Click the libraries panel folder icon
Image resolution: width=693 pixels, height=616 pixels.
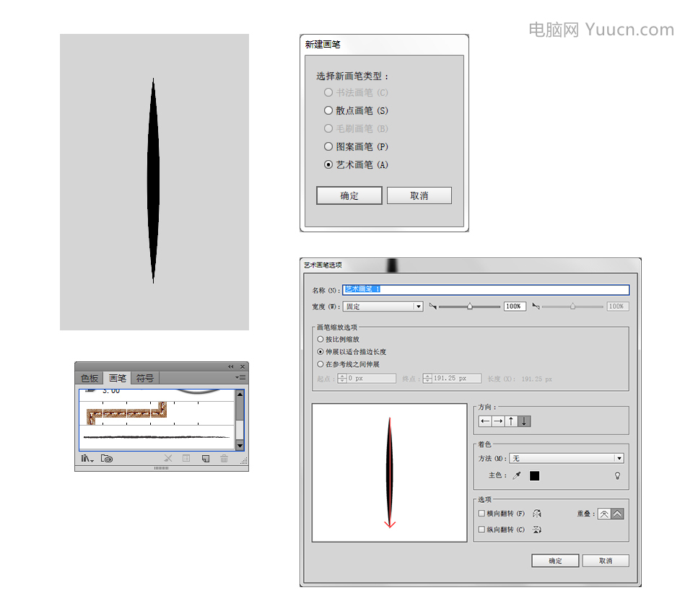point(107,459)
